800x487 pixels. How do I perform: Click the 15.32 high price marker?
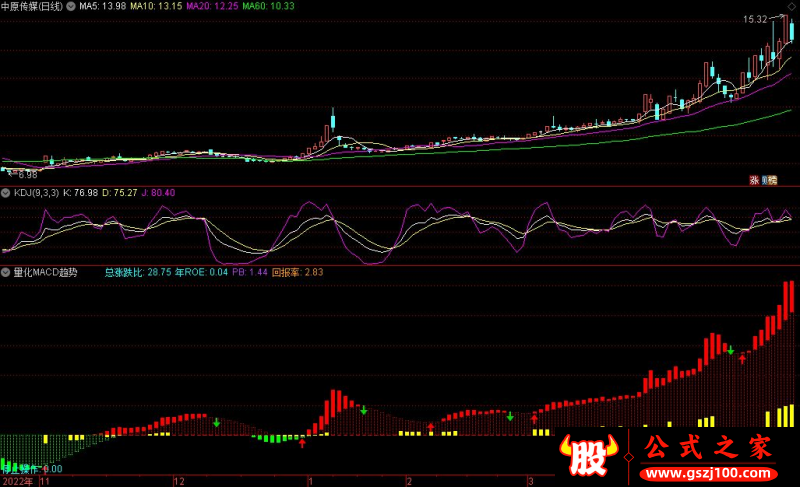(x=755, y=19)
